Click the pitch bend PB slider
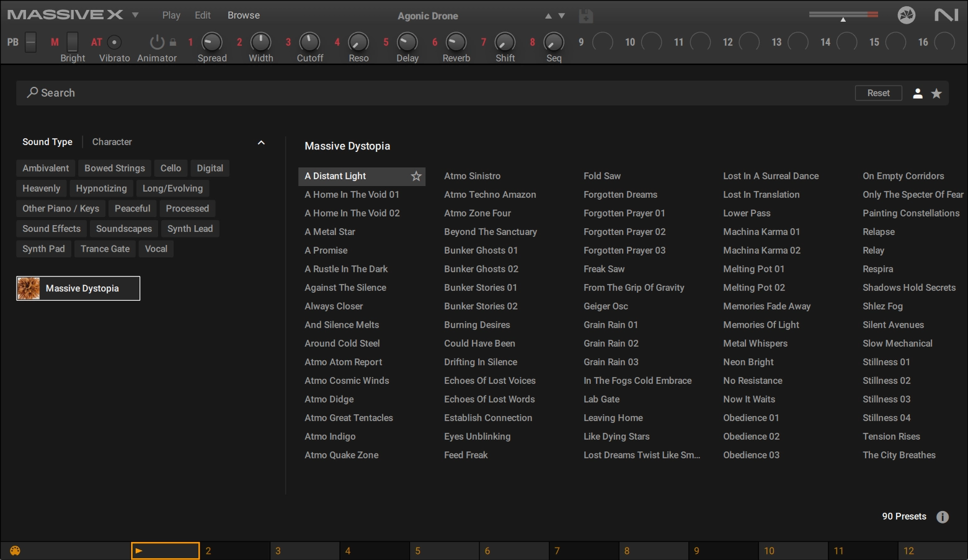Screen dimensions: 968x560 [30, 42]
